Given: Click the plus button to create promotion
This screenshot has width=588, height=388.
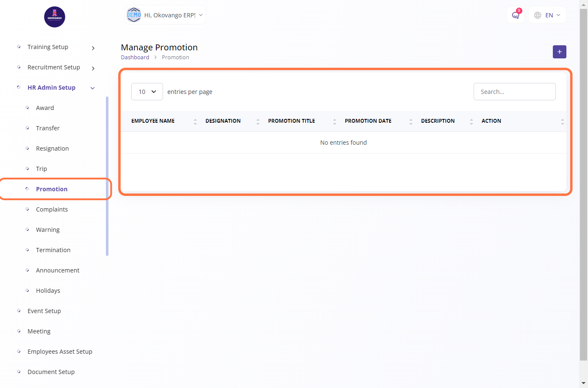Looking at the screenshot, I should click(559, 52).
